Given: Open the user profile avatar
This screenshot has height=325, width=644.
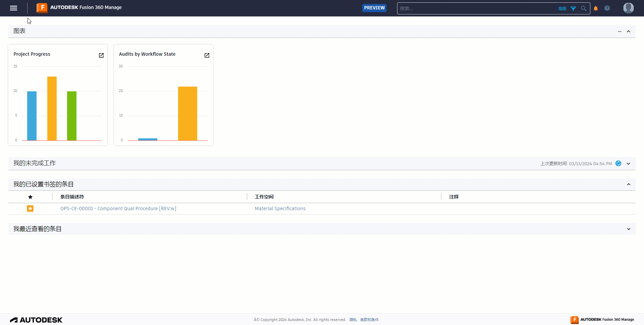Looking at the screenshot, I should [x=628, y=8].
